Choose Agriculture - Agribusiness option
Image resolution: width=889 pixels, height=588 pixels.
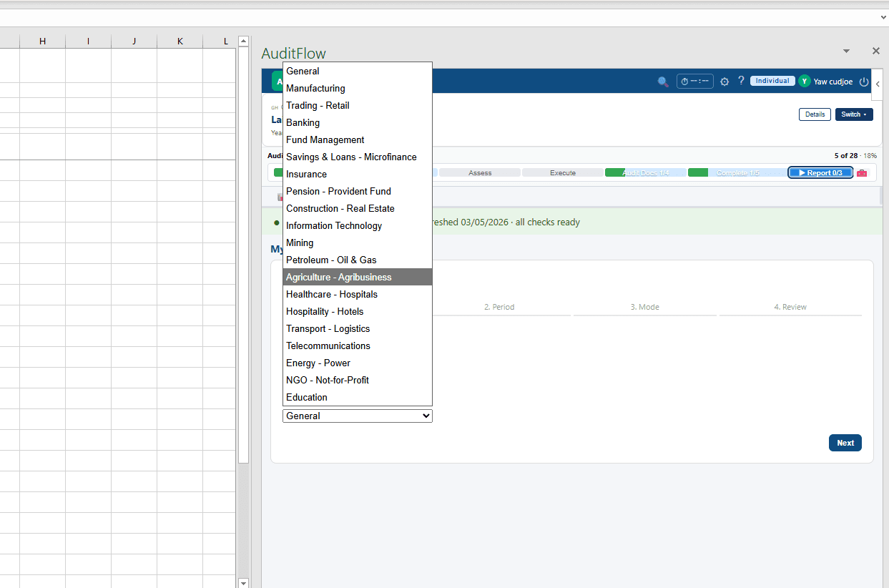pyautogui.click(x=358, y=277)
